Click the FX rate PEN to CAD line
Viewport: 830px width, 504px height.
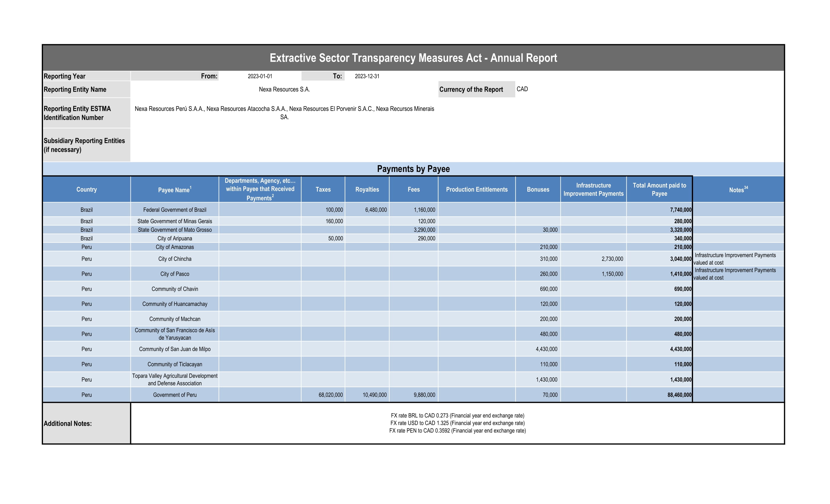coord(457,430)
